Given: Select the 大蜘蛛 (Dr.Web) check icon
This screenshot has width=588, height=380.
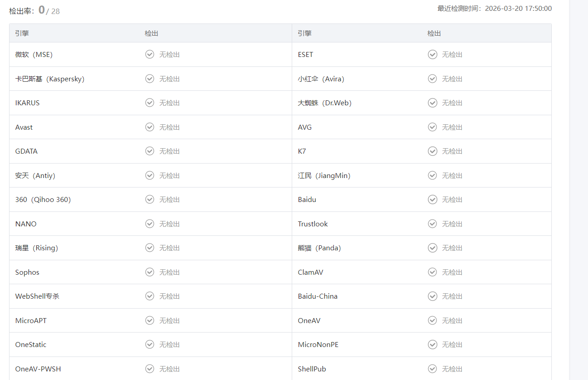Looking at the screenshot, I should point(432,103).
